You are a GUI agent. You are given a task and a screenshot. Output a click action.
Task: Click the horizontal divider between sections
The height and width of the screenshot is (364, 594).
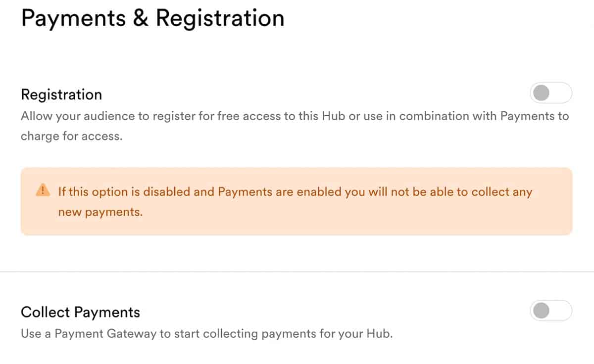(297, 272)
